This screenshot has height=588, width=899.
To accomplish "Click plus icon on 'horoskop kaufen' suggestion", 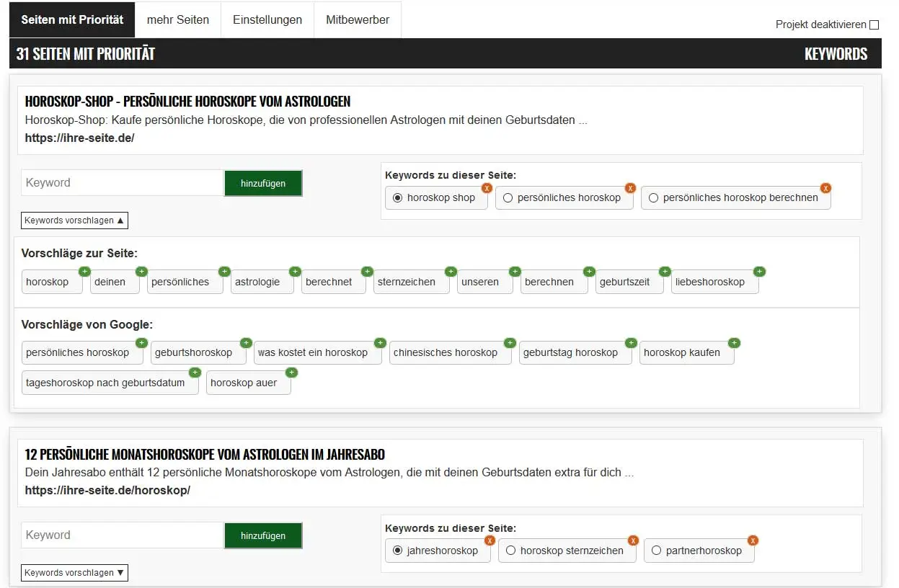I will tap(734, 343).
